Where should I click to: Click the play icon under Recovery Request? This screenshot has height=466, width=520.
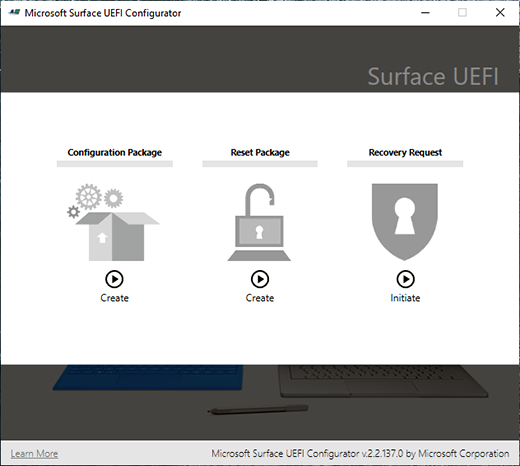pyautogui.click(x=405, y=279)
